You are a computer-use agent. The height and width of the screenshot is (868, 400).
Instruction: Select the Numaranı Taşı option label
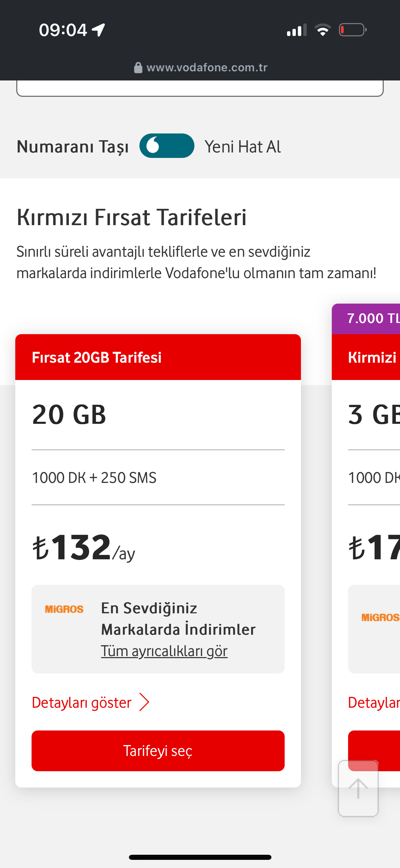pos(73,147)
